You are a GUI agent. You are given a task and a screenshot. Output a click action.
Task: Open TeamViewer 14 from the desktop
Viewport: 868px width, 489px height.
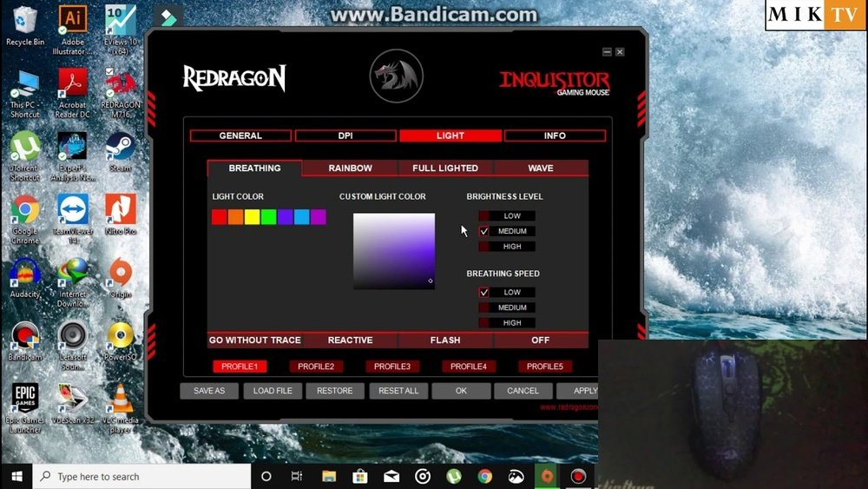click(73, 212)
